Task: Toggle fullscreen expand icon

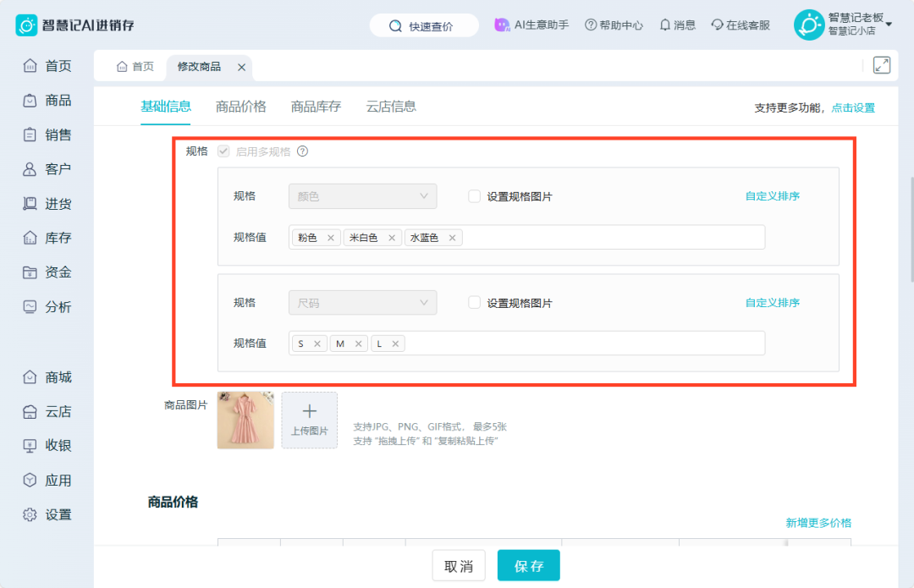Action: pyautogui.click(x=881, y=65)
